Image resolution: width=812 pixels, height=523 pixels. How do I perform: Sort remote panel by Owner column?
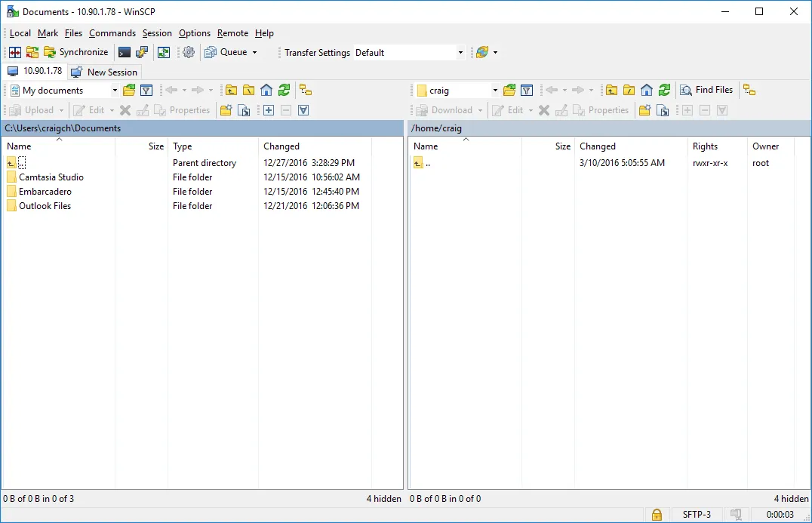click(770, 146)
